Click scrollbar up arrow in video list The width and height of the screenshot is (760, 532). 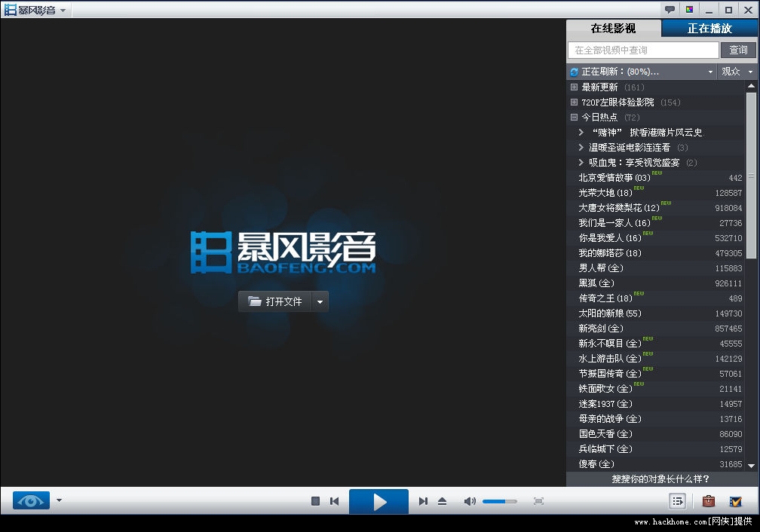click(751, 86)
